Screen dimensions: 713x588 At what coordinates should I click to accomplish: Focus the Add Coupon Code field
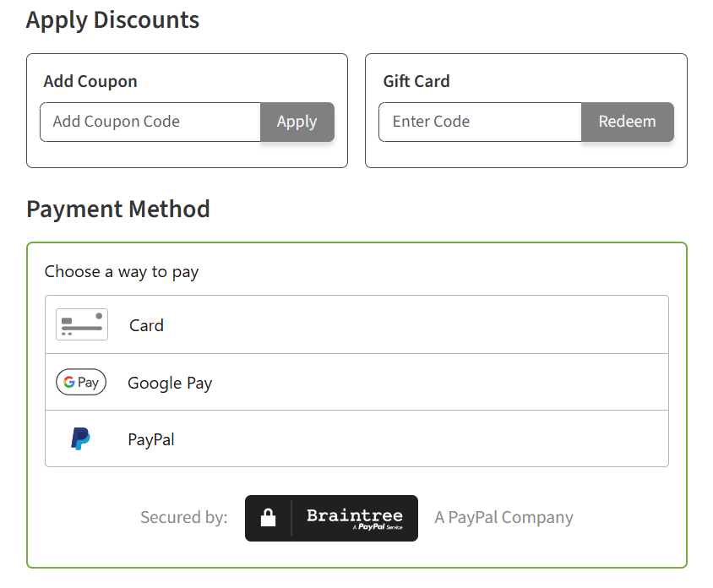(150, 122)
